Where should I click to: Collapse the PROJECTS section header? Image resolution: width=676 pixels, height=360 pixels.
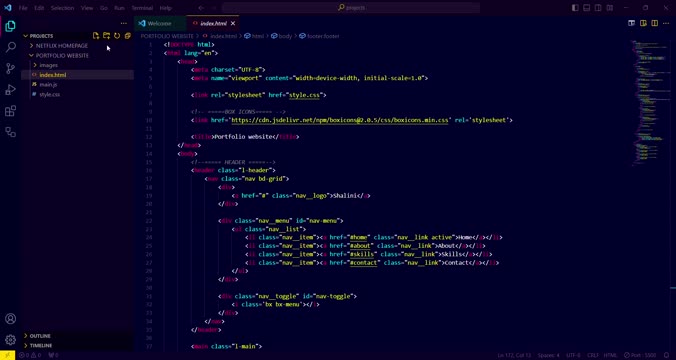(x=78, y=36)
